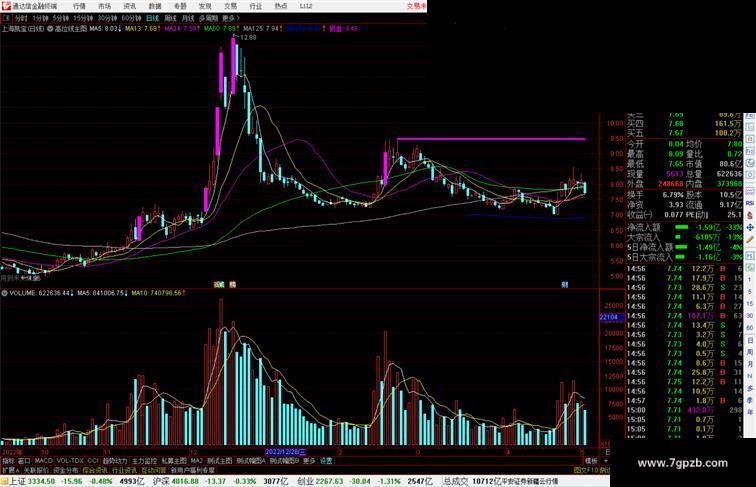This screenshot has width=756, height=487.
Task: Open the 市场 menu
Action: (x=105, y=6)
